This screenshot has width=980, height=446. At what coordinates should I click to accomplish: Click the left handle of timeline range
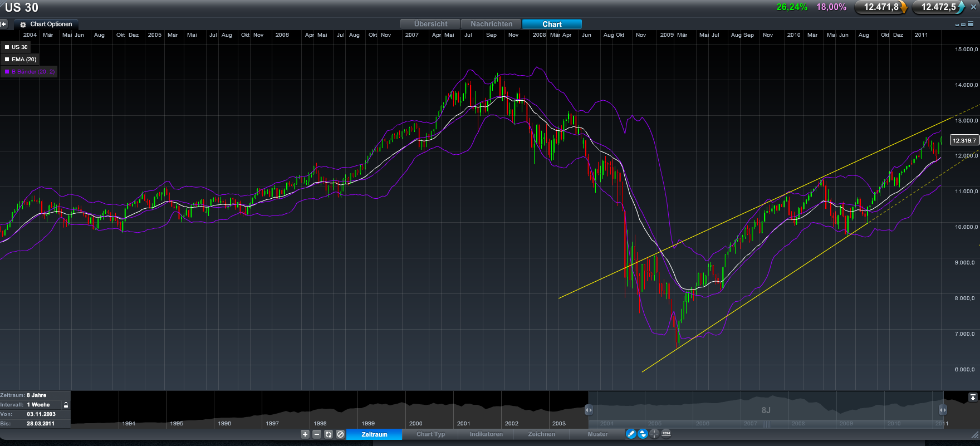[589, 410]
